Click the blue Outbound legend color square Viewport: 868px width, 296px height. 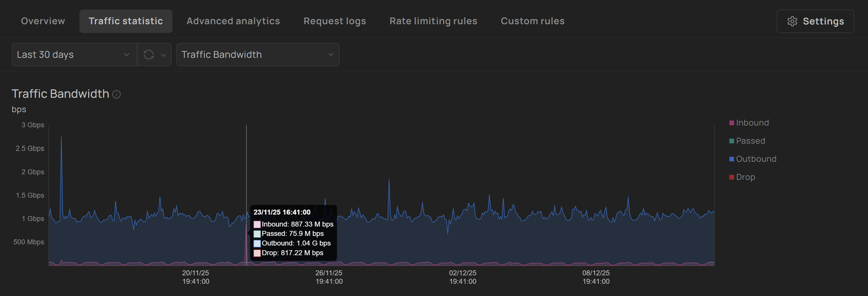[x=732, y=159]
